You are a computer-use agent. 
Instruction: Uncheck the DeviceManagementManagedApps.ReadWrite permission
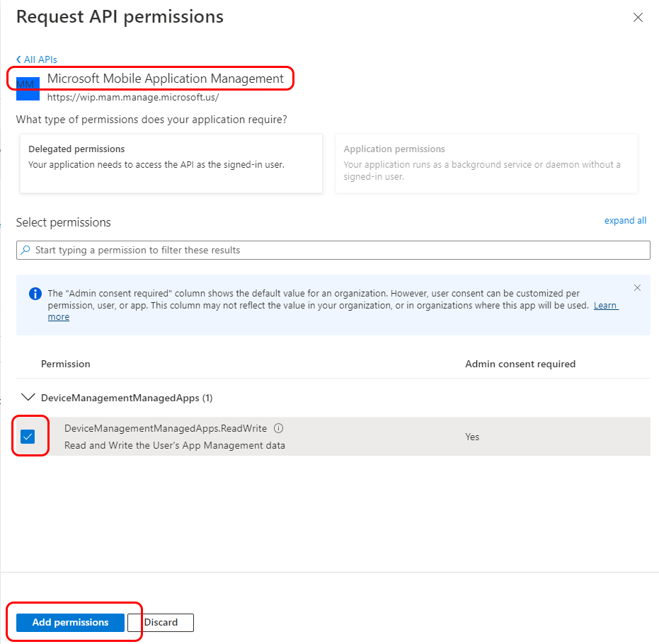28,436
